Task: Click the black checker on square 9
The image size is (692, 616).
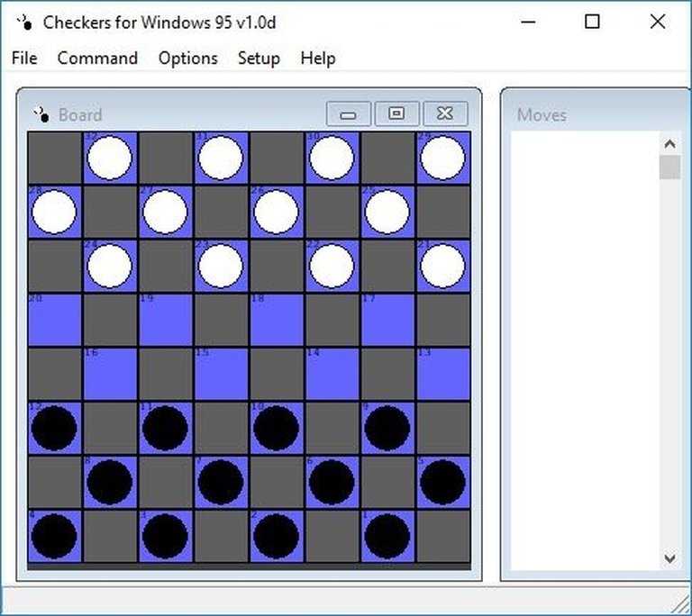Action: (387, 428)
